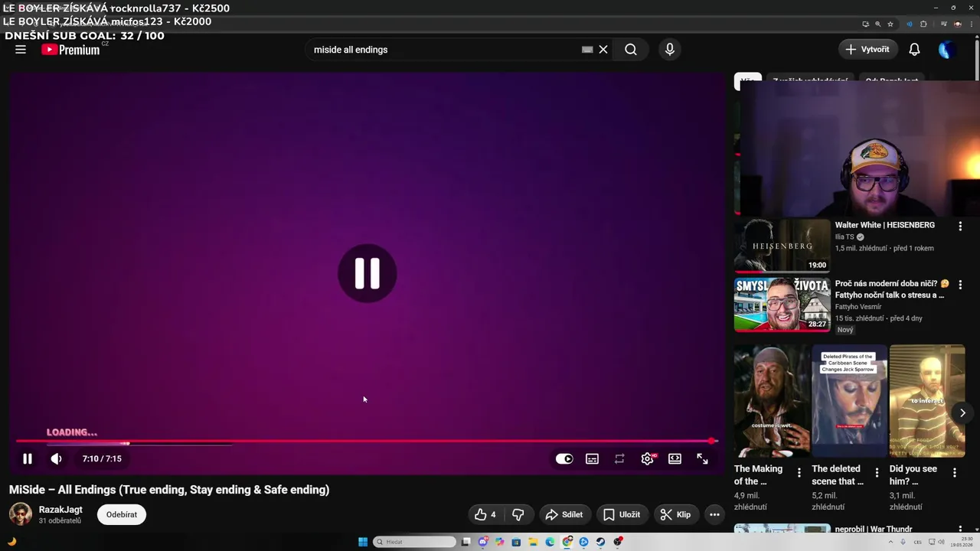Open File Explorer from the taskbar

pyautogui.click(x=533, y=542)
